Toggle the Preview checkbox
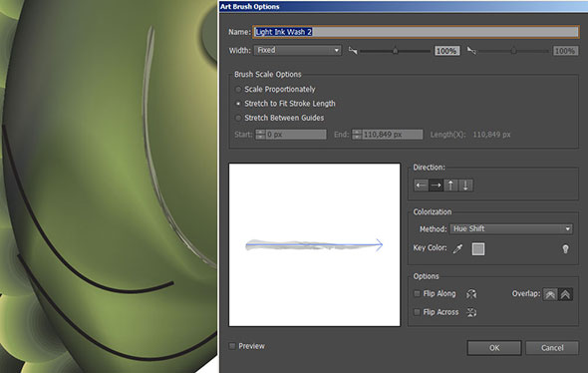This screenshot has width=588, height=373. (232, 346)
